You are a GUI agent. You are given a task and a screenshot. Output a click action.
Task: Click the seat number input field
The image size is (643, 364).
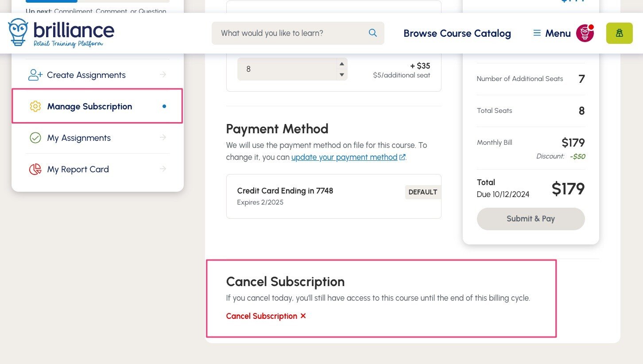(x=286, y=69)
